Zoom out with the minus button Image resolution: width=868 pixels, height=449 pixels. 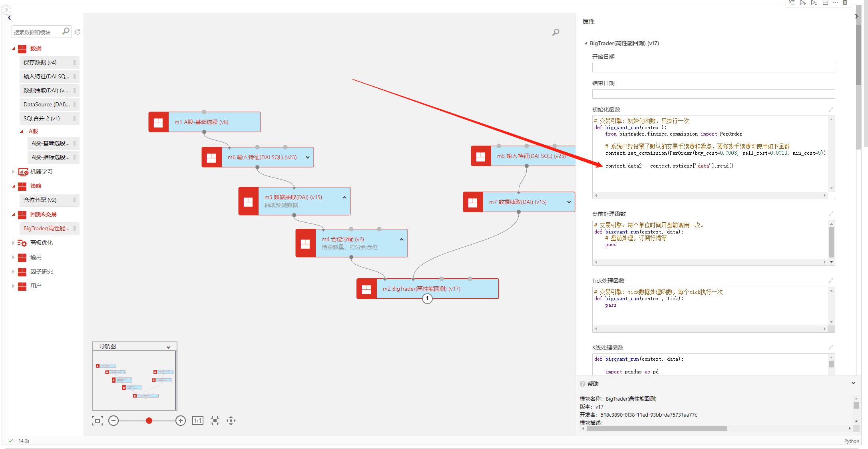tap(113, 421)
